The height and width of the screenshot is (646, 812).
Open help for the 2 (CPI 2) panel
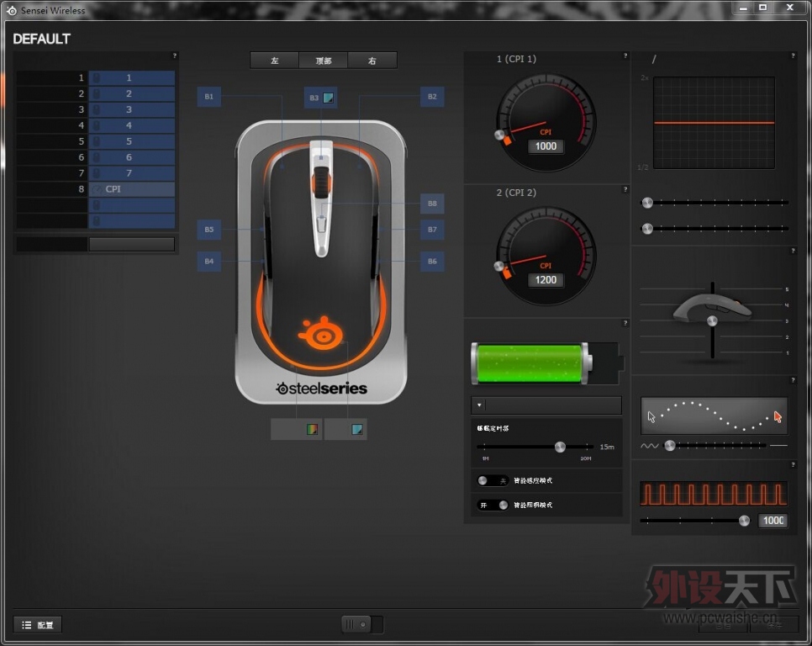[x=625, y=189]
